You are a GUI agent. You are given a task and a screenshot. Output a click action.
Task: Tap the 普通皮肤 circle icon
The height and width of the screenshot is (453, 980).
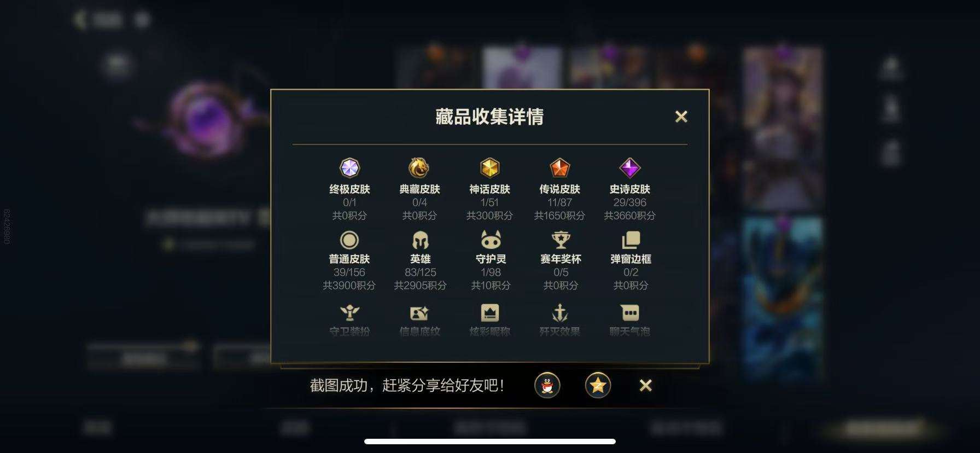[x=349, y=240]
